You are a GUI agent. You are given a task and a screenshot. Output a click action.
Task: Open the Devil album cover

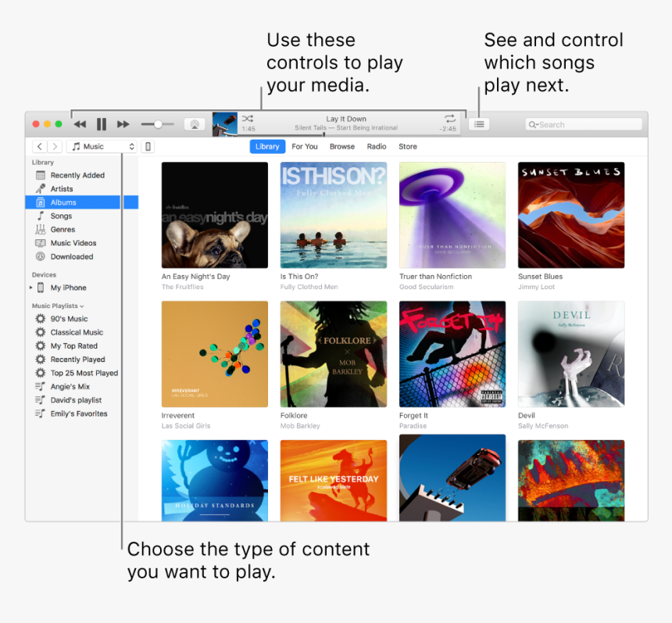coord(571,354)
